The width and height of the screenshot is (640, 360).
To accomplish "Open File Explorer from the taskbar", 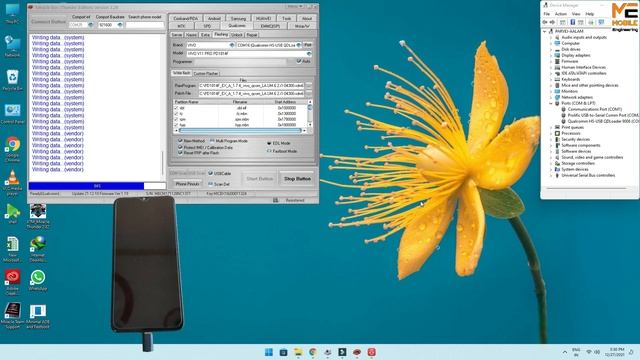I will [x=298, y=352].
